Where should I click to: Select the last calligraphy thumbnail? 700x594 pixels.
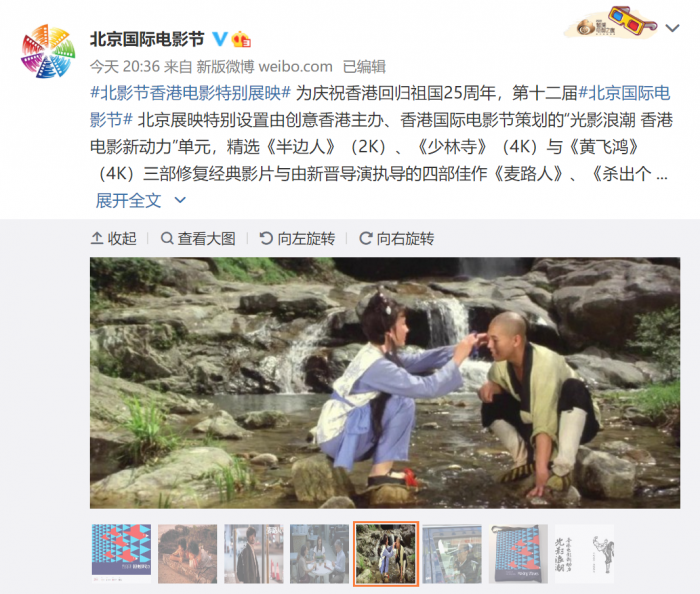coord(584,554)
